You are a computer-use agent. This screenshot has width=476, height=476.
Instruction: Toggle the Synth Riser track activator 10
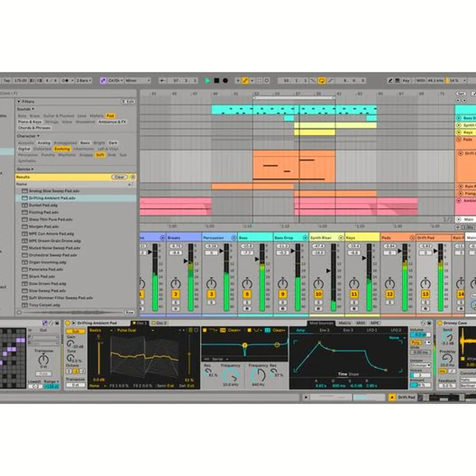(x=318, y=294)
